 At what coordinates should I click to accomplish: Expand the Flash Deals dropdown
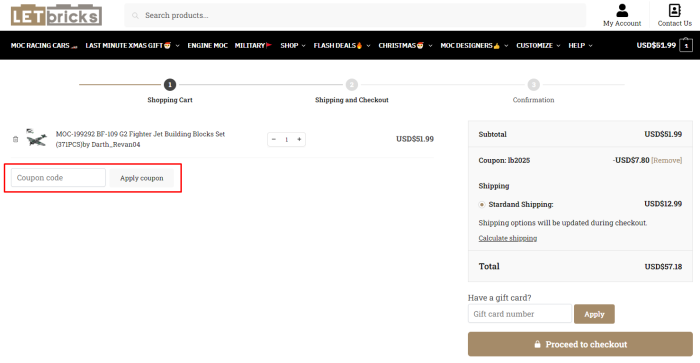click(342, 46)
